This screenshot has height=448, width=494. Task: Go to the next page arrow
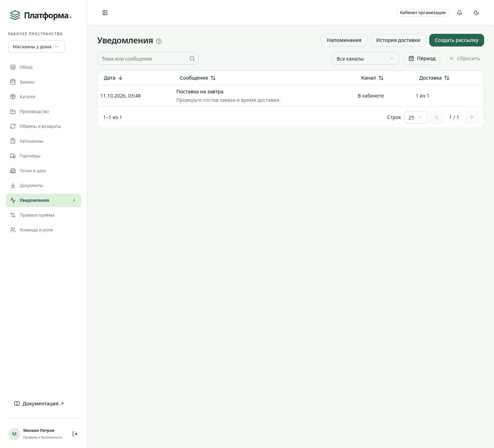click(472, 117)
